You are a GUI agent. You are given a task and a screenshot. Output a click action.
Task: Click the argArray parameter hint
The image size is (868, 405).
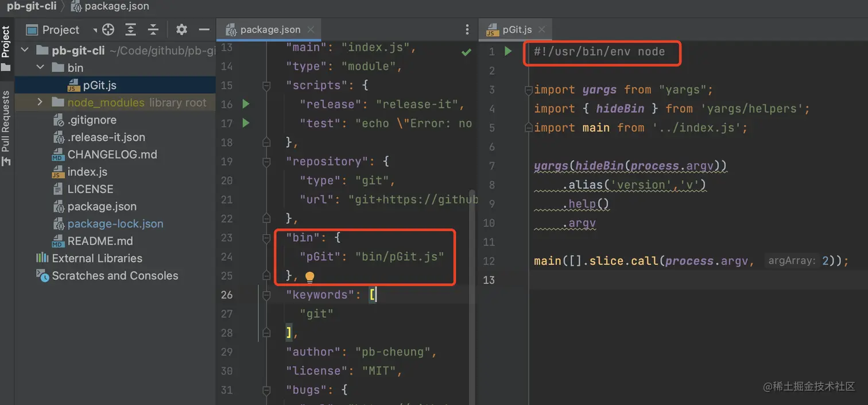click(792, 261)
